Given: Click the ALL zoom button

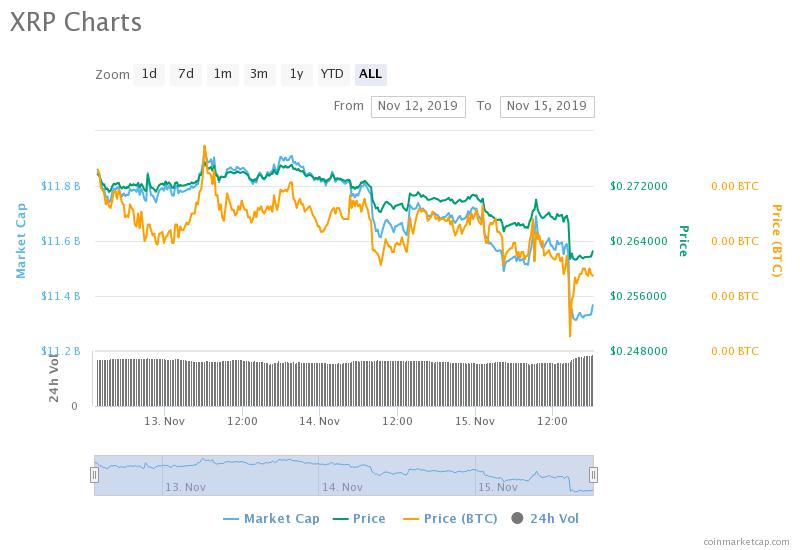Looking at the screenshot, I should pos(370,74).
